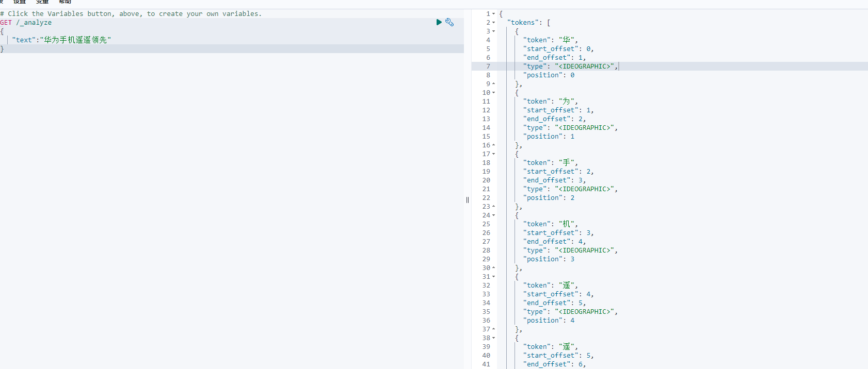Image resolution: width=868 pixels, height=369 pixels.
Task: Open the 帮助 menu
Action: (65, 2)
